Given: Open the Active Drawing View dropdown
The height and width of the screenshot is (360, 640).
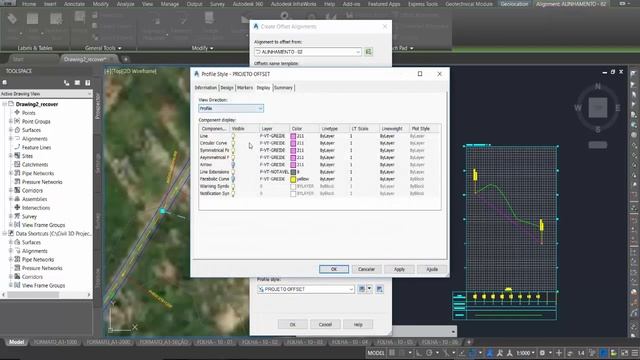Looking at the screenshot, I should tap(46, 94).
